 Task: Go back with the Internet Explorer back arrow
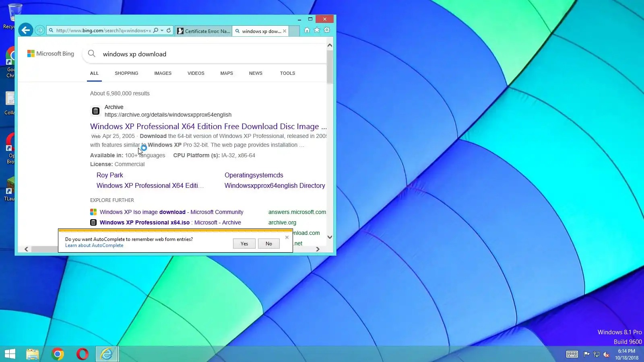[25, 30]
